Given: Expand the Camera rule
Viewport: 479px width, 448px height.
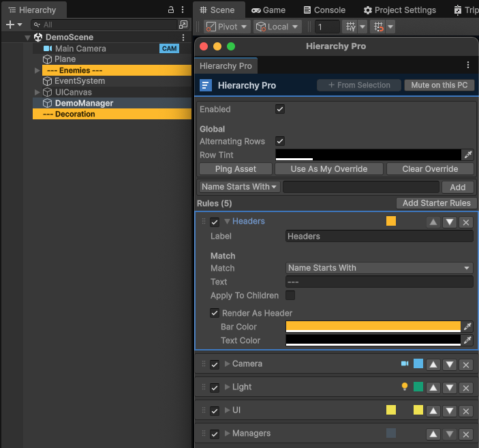Looking at the screenshot, I should pyautogui.click(x=228, y=363).
